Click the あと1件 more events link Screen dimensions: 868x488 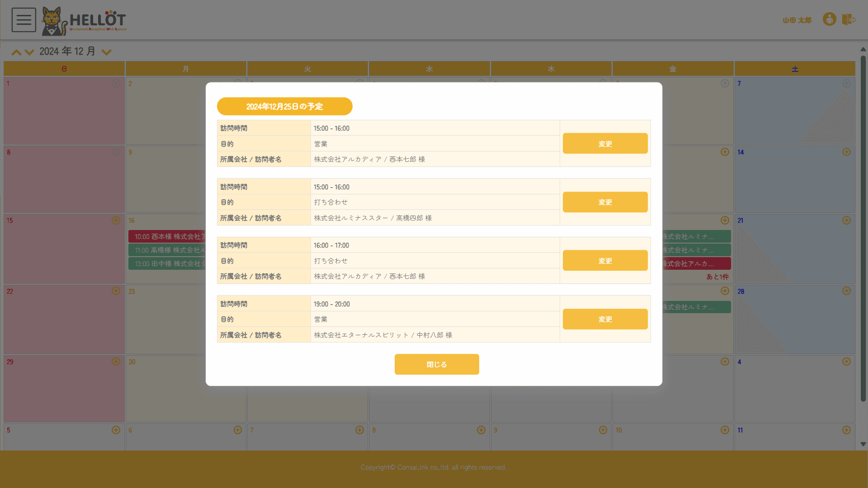click(717, 277)
